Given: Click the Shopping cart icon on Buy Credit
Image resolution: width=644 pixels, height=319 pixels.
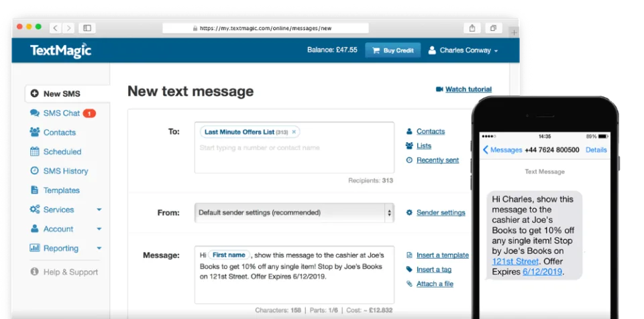Looking at the screenshot, I should coord(376,50).
